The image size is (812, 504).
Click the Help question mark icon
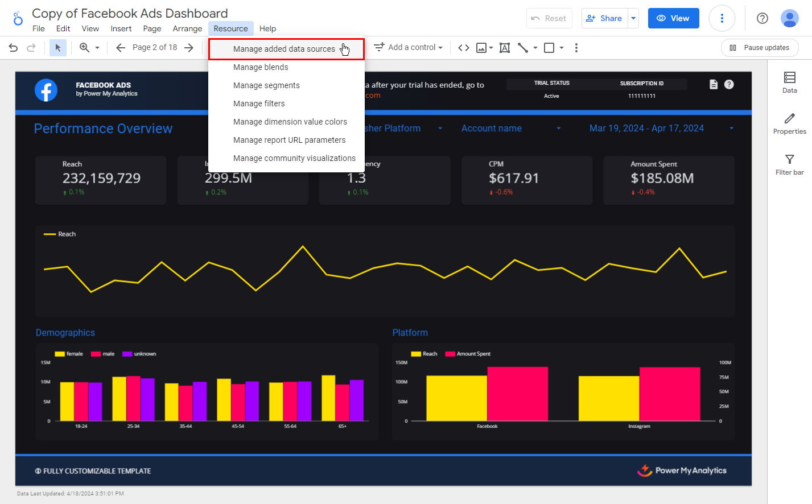pyautogui.click(x=762, y=18)
